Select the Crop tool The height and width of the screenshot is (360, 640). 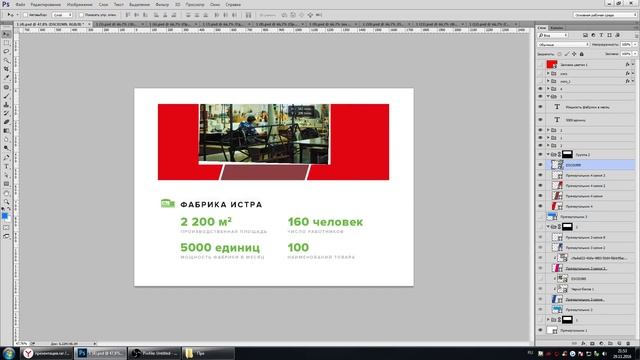(6, 69)
